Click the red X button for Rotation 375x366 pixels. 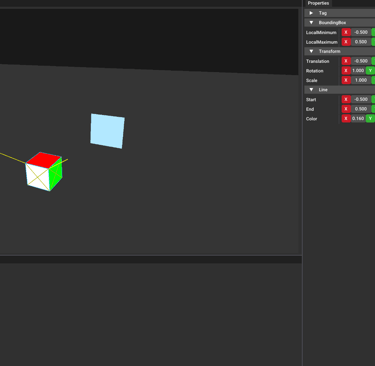click(x=346, y=71)
